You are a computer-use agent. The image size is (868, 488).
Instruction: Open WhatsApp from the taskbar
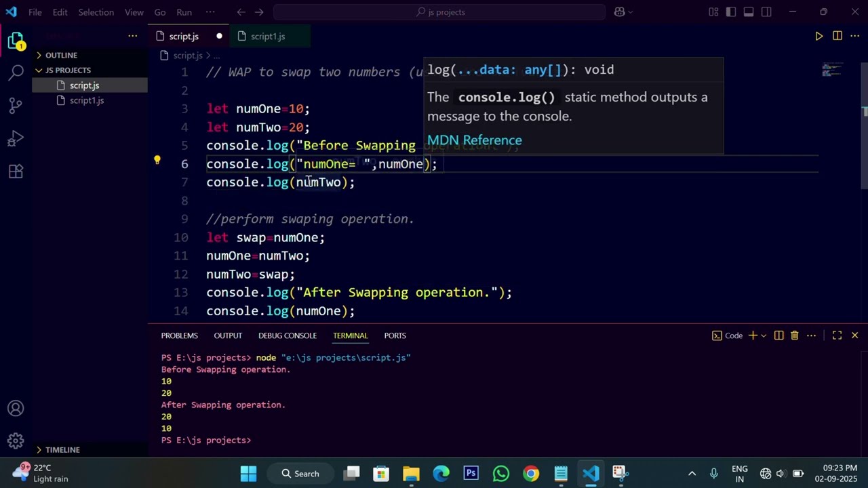[x=501, y=473]
